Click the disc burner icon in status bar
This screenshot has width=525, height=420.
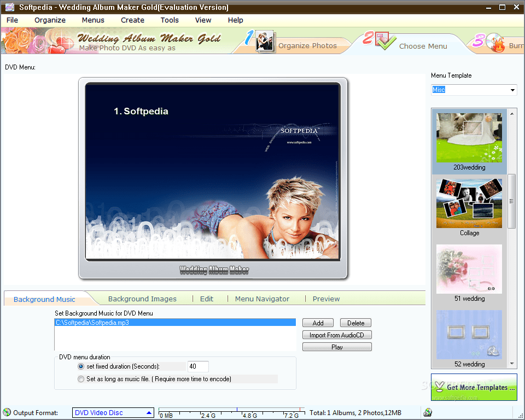click(427, 412)
